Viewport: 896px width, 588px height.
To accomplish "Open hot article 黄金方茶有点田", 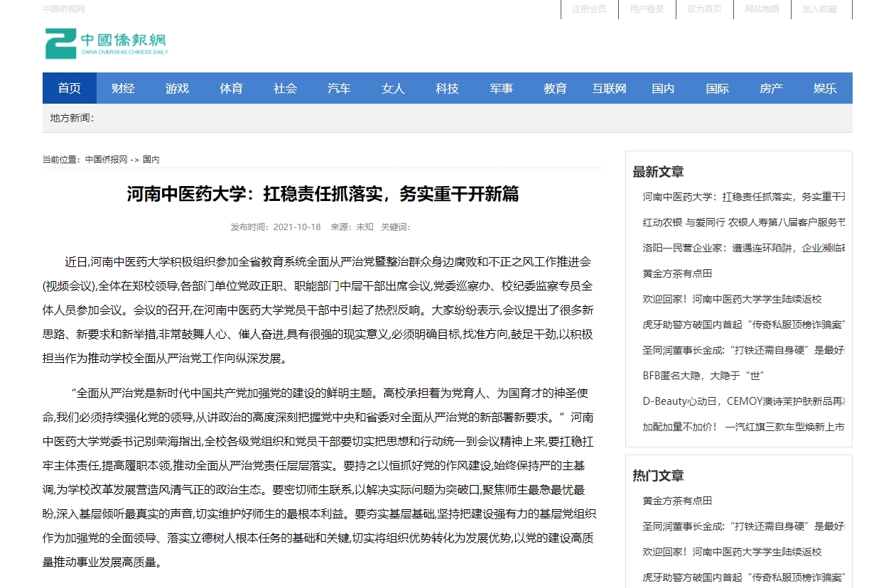I will (677, 501).
